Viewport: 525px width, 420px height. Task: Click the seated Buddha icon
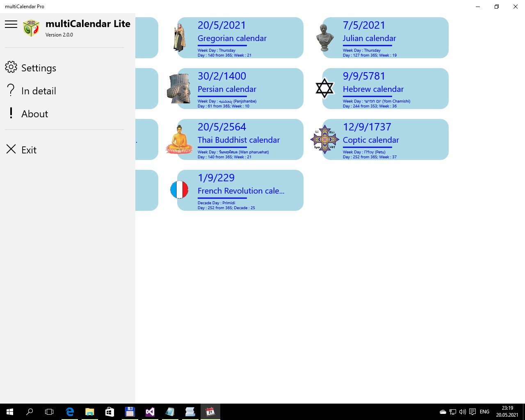tap(179, 139)
